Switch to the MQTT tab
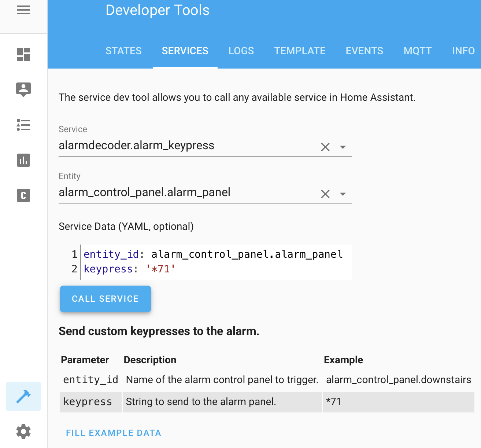Viewport: 481px width, 448px height. pos(418,51)
